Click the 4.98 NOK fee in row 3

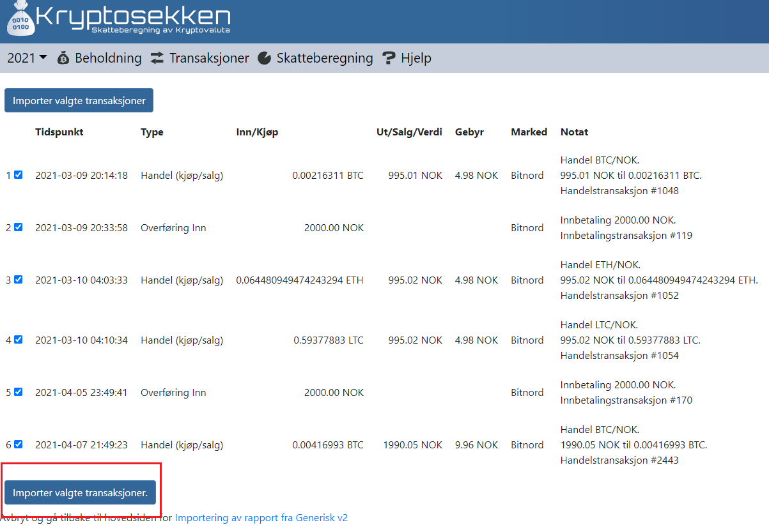click(476, 280)
